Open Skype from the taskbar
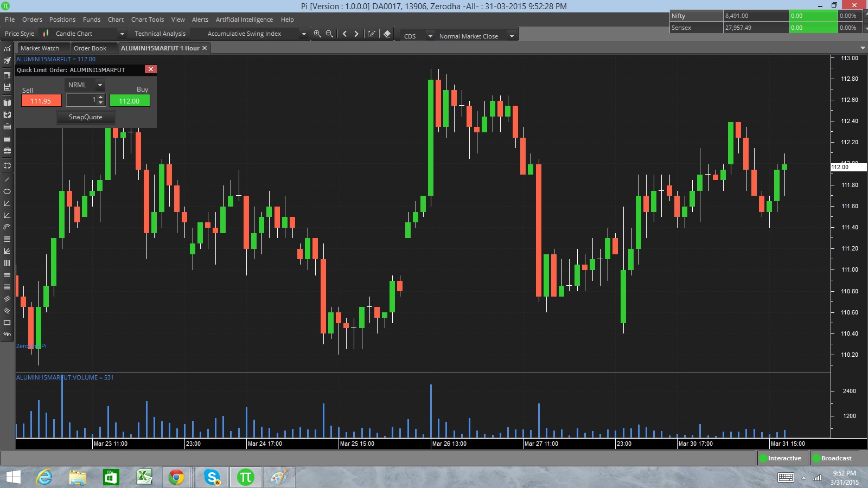 (212, 477)
